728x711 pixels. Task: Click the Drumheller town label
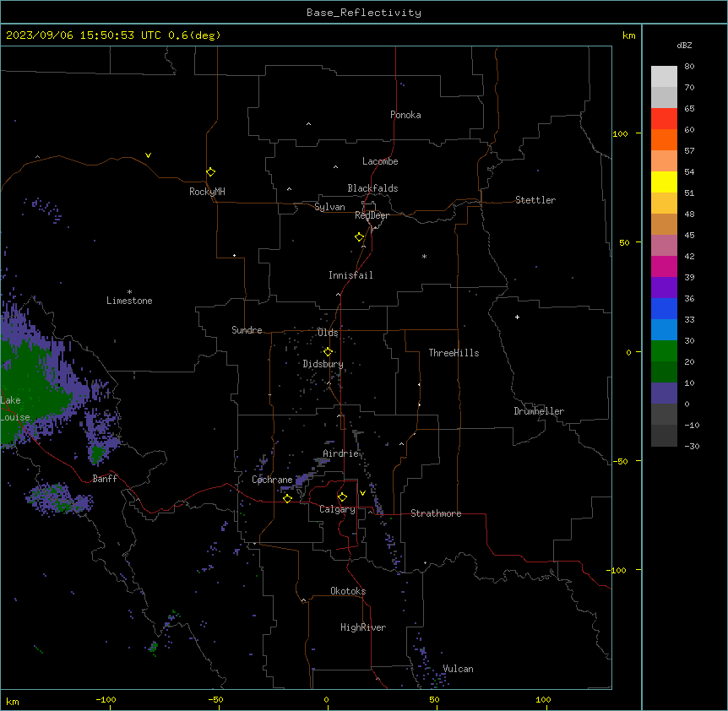tap(539, 411)
